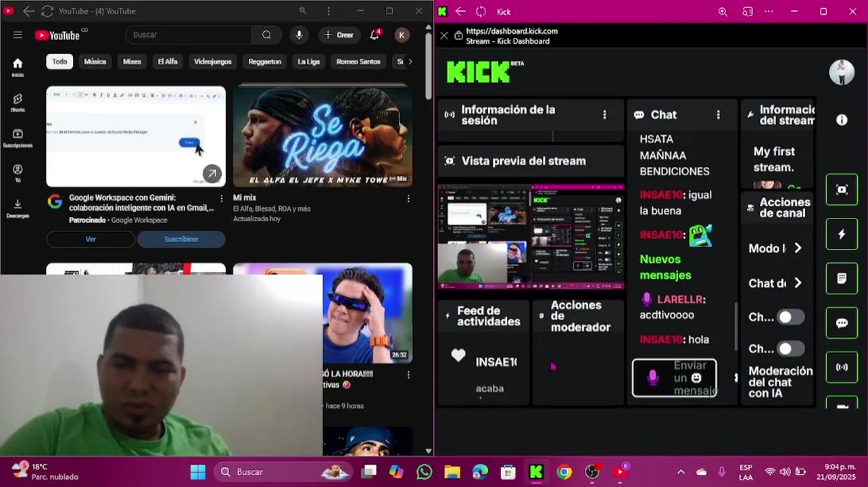Click the YouTube logo
Image resolution: width=868 pixels, height=487 pixels.
coord(57,35)
